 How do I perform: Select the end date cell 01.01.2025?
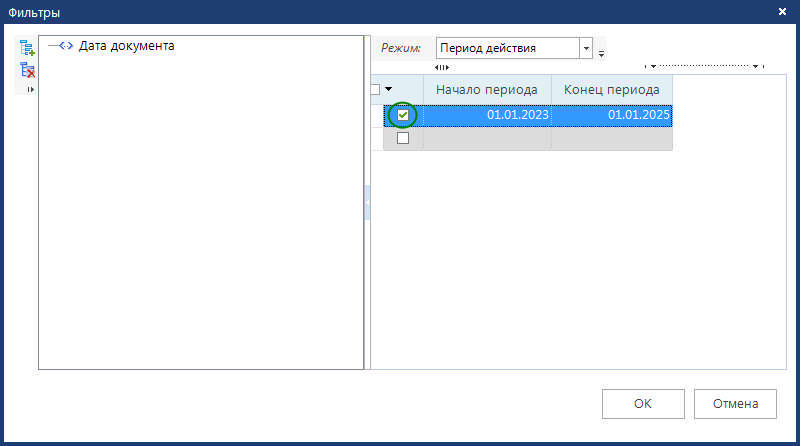tap(611, 115)
